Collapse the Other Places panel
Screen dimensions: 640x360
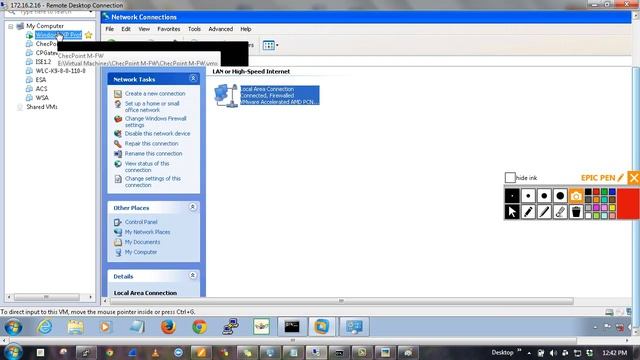(193, 207)
